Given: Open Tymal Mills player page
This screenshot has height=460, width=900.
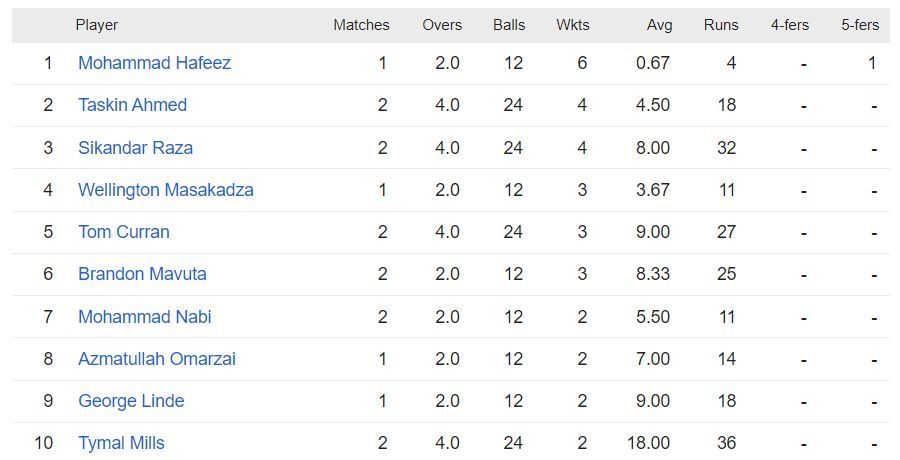Looking at the screenshot, I should click(x=121, y=443).
